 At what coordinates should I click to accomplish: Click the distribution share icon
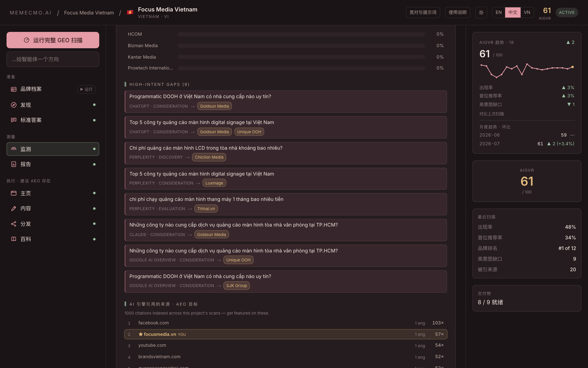click(14, 224)
